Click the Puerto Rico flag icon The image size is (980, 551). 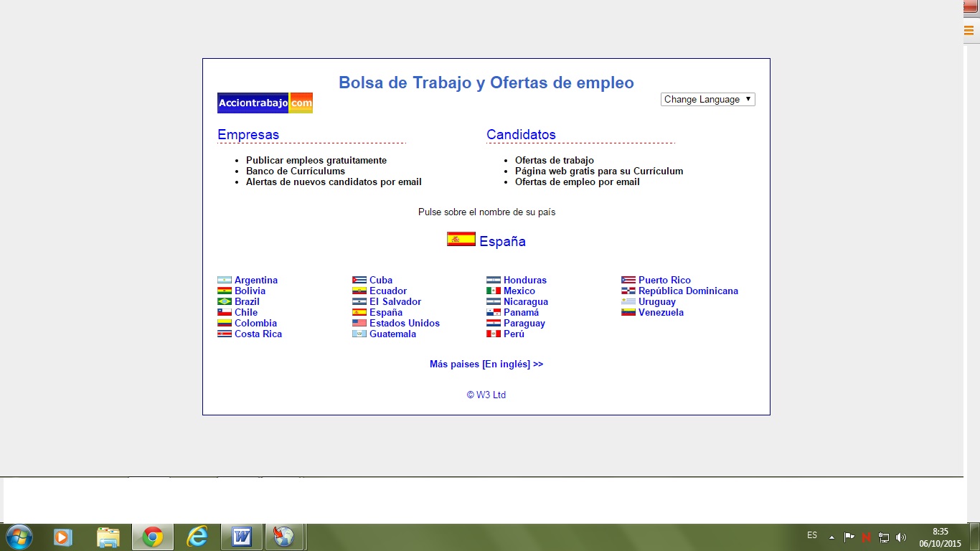tap(628, 281)
